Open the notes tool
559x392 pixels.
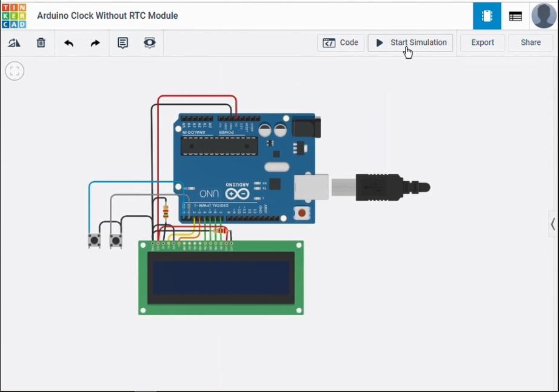122,43
